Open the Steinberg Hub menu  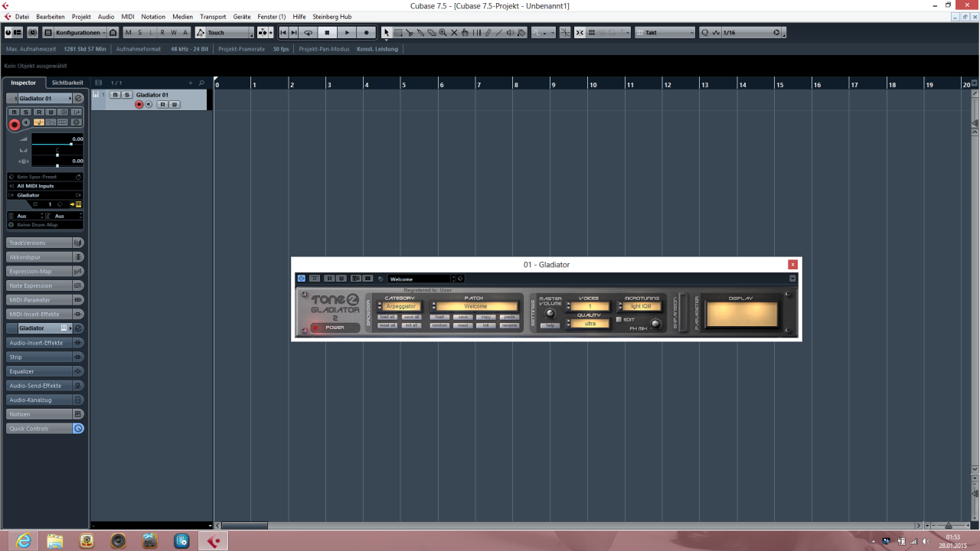(332, 16)
